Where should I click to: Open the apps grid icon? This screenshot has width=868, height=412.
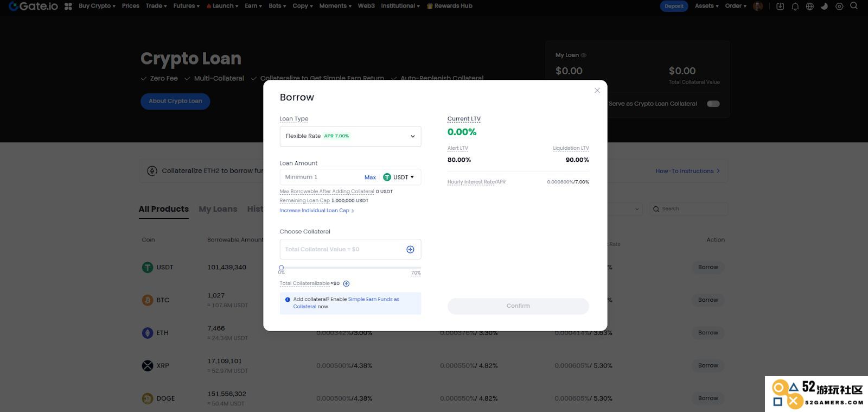tap(68, 7)
